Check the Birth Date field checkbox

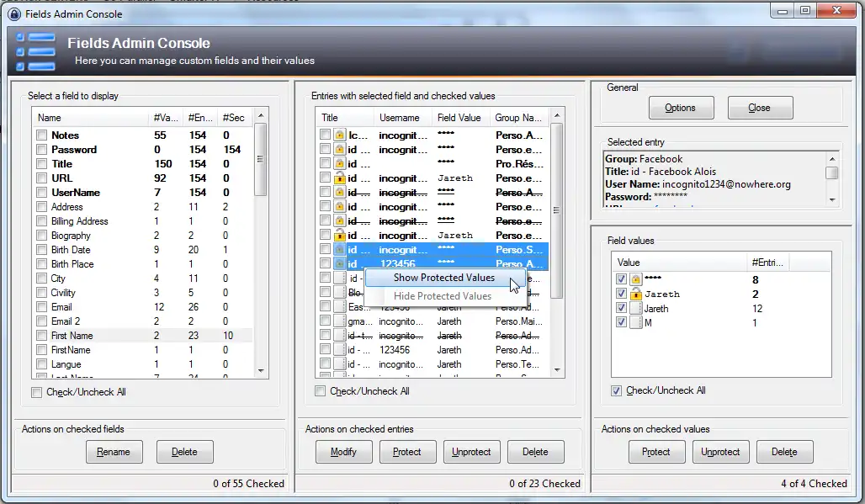(41, 249)
